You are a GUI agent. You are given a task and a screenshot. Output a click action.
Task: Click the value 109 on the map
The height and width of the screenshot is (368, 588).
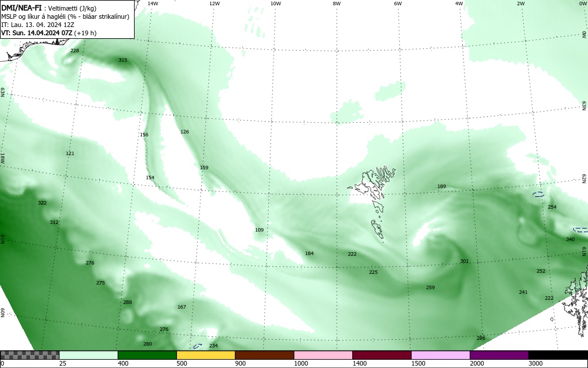[259, 230]
